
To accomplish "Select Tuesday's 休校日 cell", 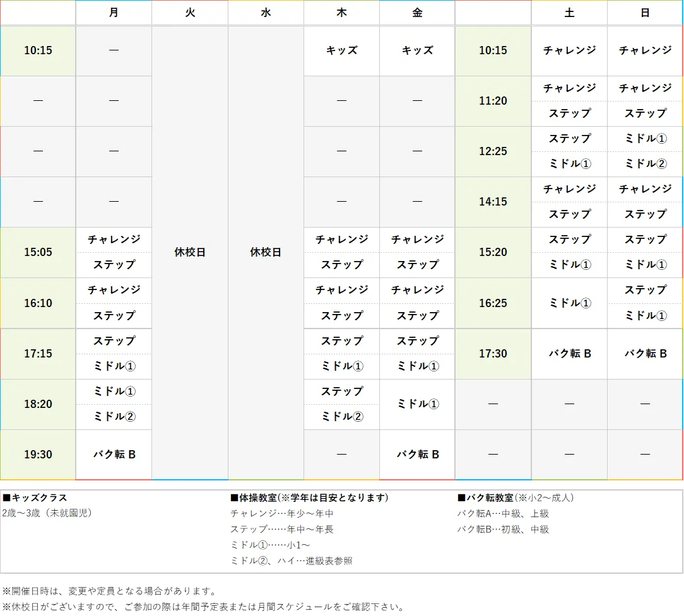I will coord(189,252).
